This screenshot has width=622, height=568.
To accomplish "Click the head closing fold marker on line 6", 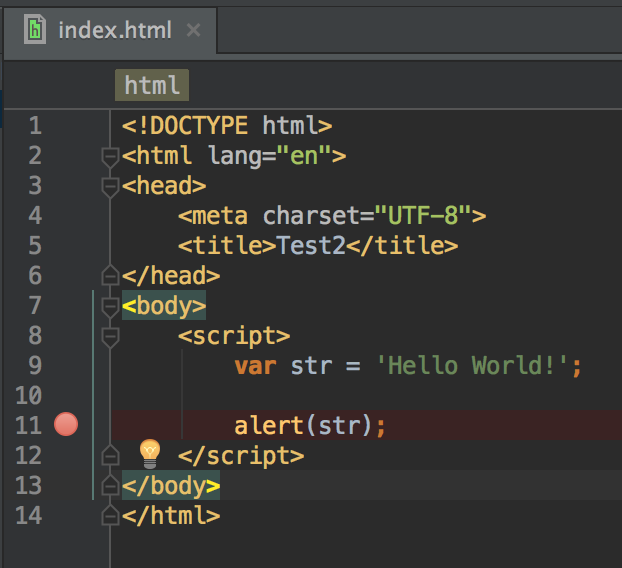I will 110,275.
